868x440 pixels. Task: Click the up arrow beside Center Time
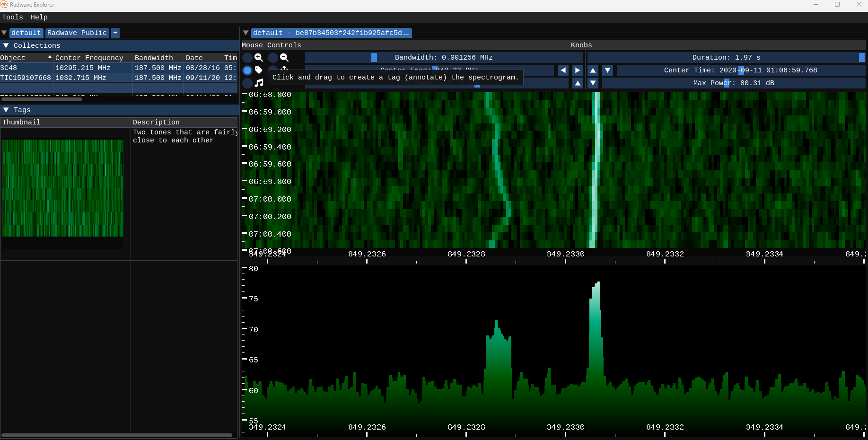(593, 70)
